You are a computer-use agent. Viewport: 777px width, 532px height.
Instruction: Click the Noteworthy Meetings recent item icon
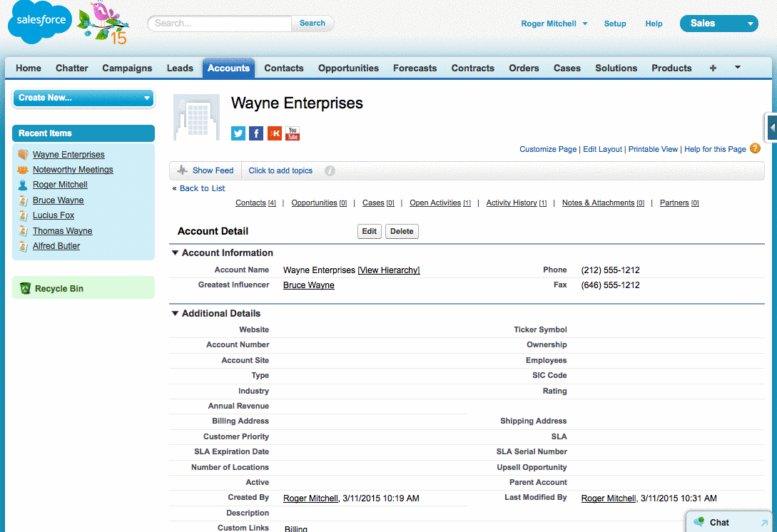tap(23, 170)
